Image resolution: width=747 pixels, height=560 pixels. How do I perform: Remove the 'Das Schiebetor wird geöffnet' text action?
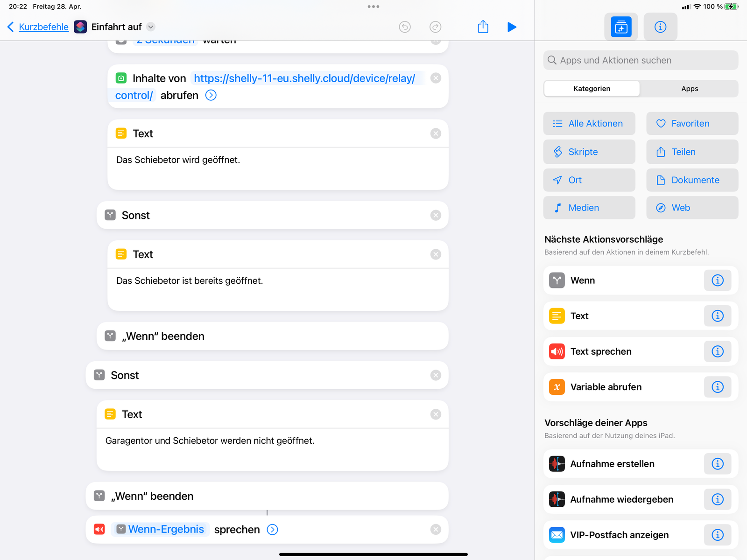[436, 133]
